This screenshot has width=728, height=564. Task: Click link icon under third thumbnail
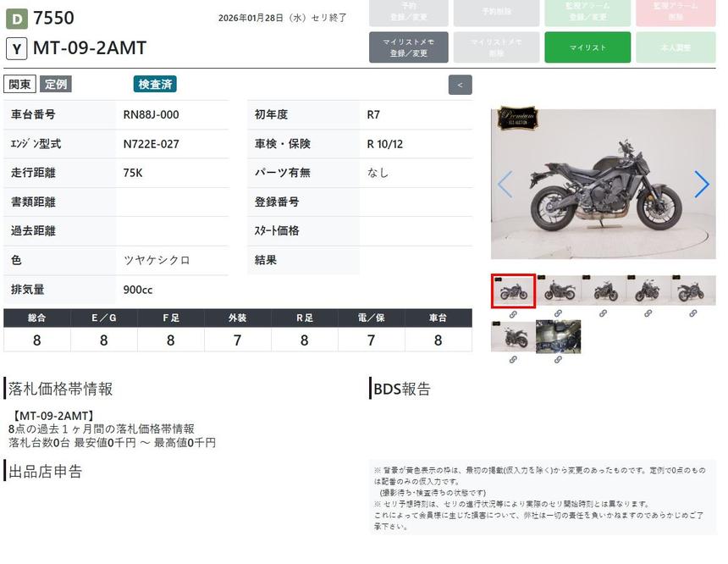[x=603, y=313]
